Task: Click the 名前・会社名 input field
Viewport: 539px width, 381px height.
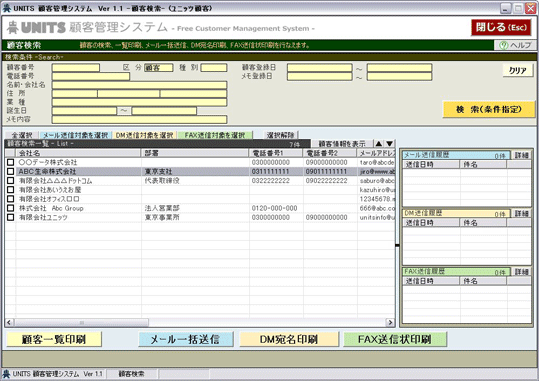Action: pyautogui.click(x=140, y=85)
